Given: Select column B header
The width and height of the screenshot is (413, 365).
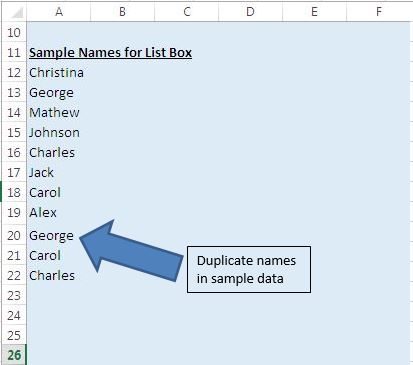Looking at the screenshot, I should 123,12.
